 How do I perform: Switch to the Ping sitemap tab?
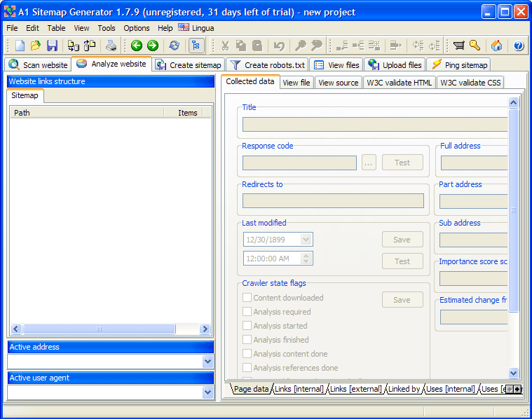[x=459, y=64]
